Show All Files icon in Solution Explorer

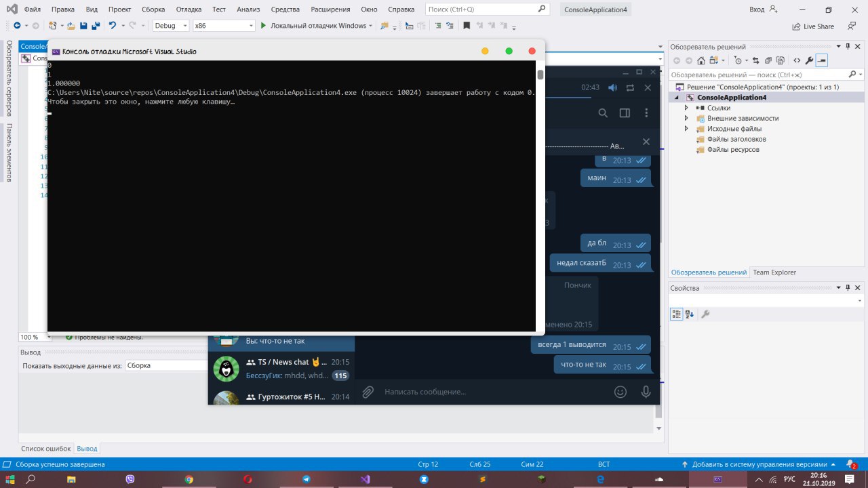(x=781, y=60)
